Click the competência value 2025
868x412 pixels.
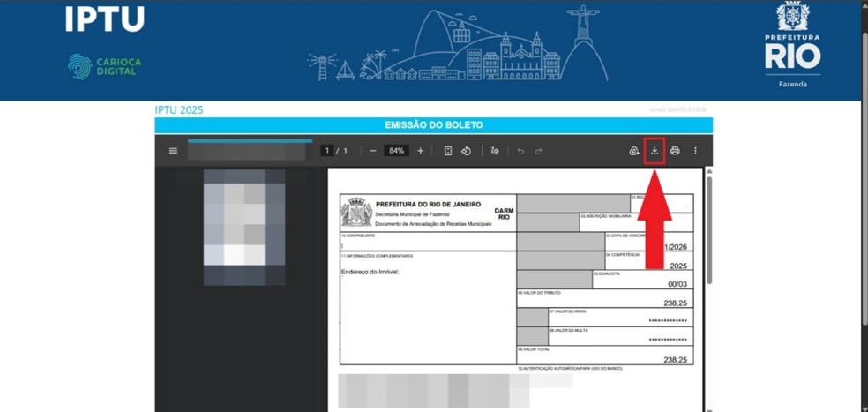tap(678, 266)
